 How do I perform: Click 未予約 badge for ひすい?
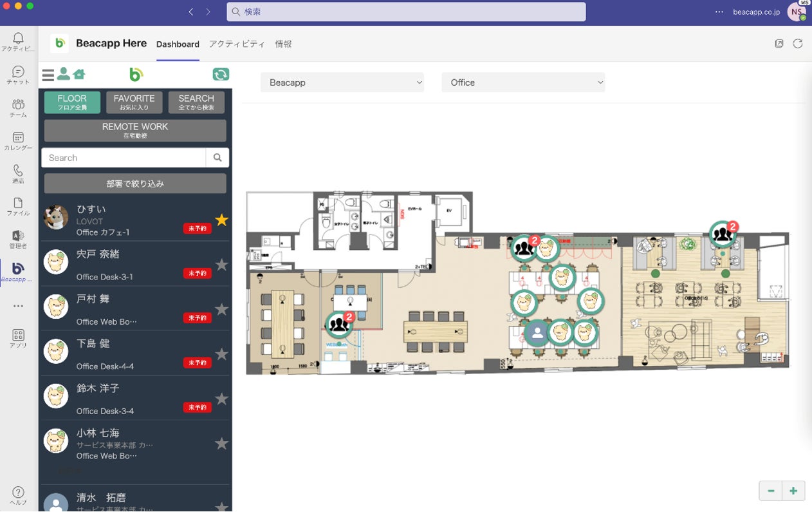[x=198, y=229]
